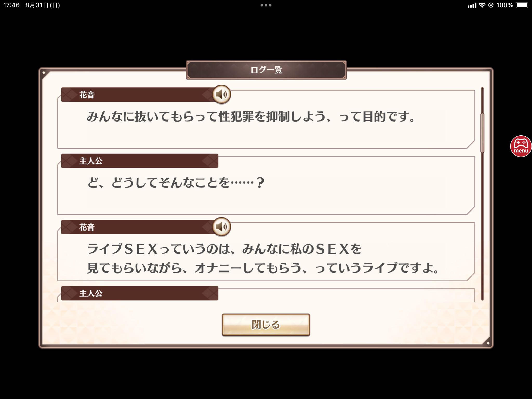This screenshot has width=532, height=399.
Task: Tap the battery icon in the status bar
Action: [x=522, y=5]
